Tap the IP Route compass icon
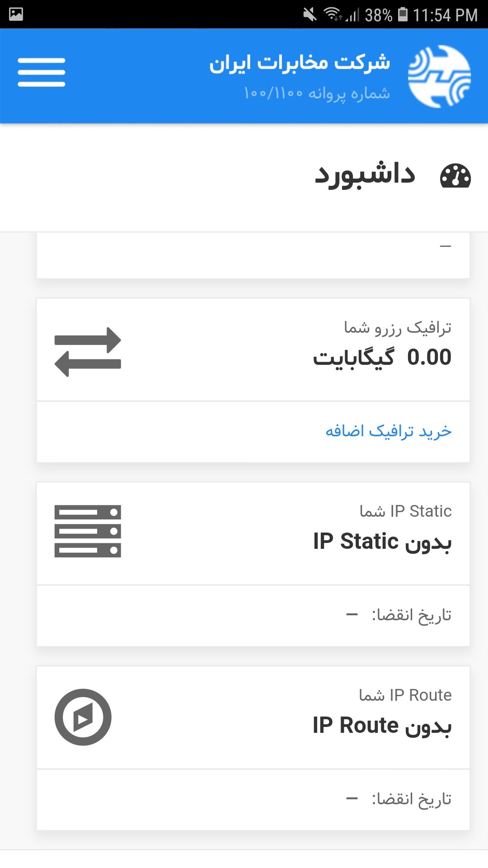 (83, 717)
